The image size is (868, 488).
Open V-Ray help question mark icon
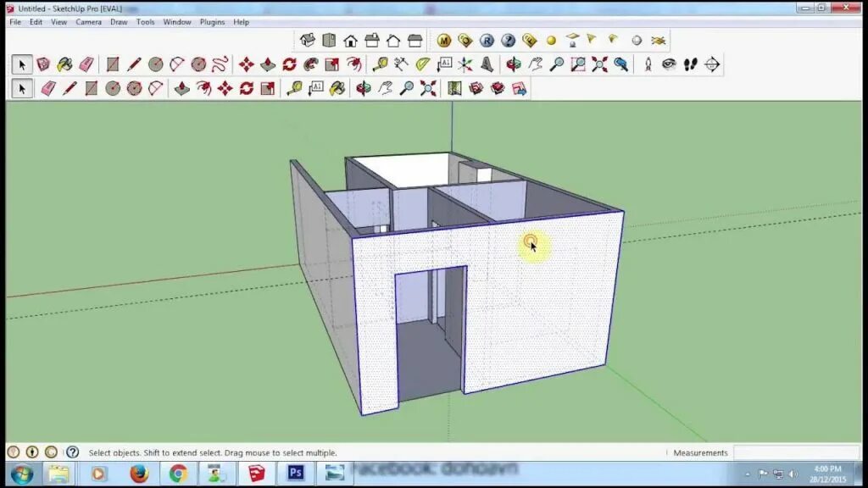pos(509,40)
